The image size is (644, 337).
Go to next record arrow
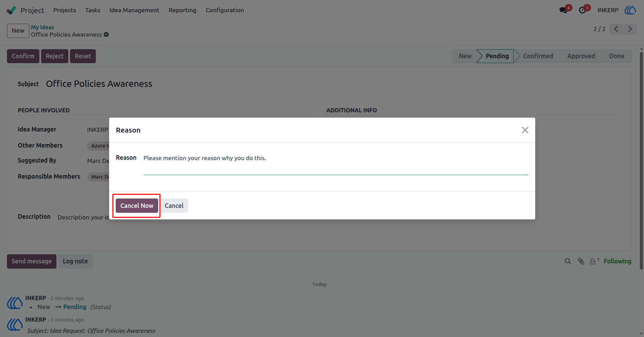(x=630, y=29)
